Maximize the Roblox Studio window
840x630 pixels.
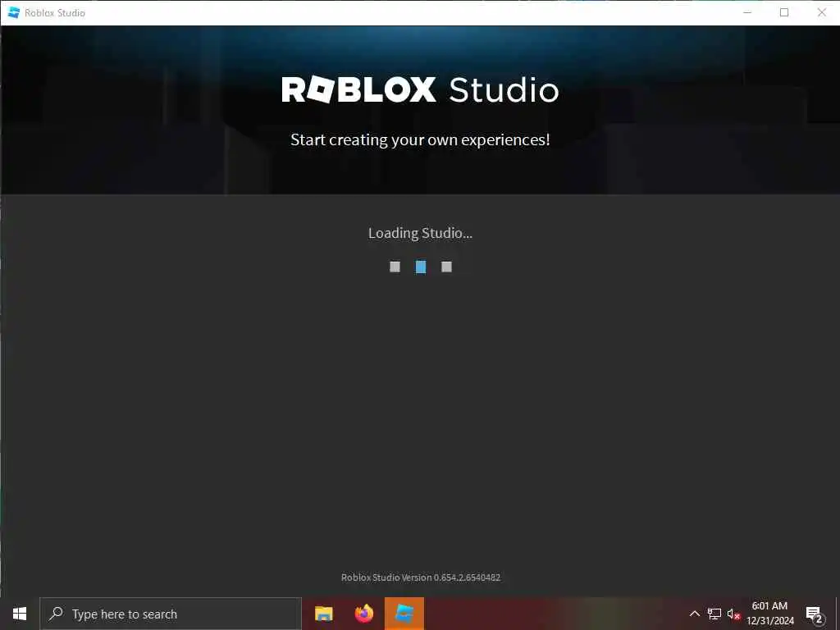tap(784, 12)
